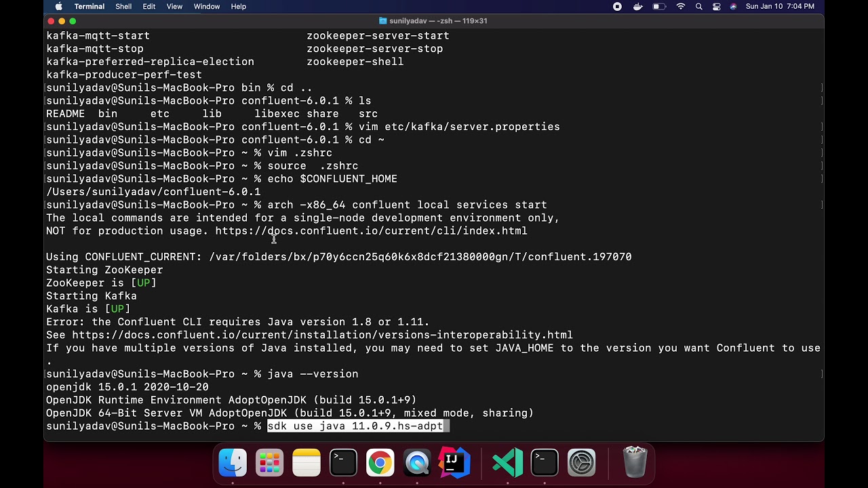The width and height of the screenshot is (868, 488).
Task: Activate Siri from menu bar
Action: tap(733, 7)
